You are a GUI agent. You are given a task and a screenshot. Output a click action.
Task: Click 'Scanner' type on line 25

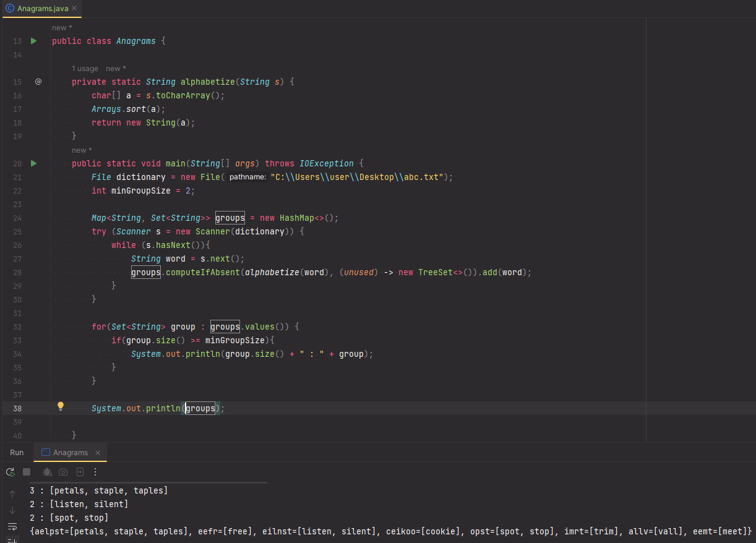coord(134,231)
